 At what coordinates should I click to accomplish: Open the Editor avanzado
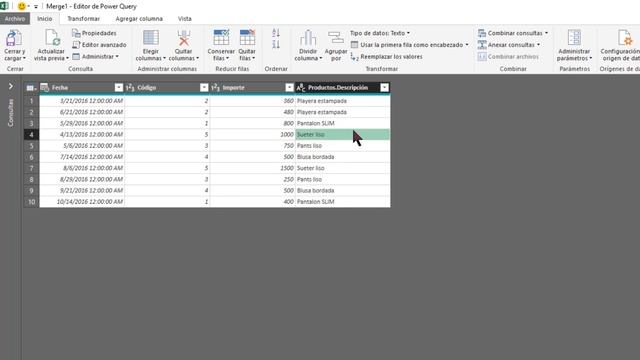(99, 45)
